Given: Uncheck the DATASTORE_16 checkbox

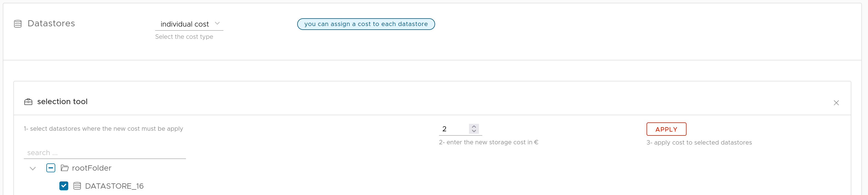Looking at the screenshot, I should point(64,186).
